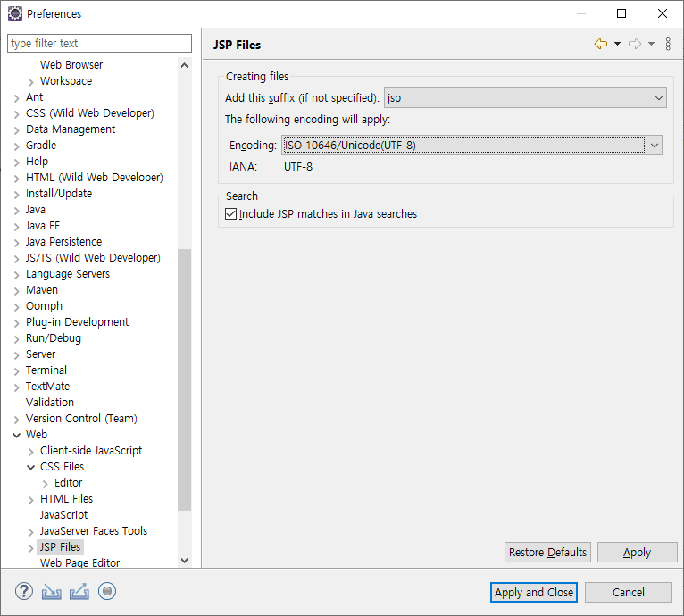Image resolution: width=684 pixels, height=616 pixels.
Task: Focus the type filter text field
Action: [x=99, y=43]
